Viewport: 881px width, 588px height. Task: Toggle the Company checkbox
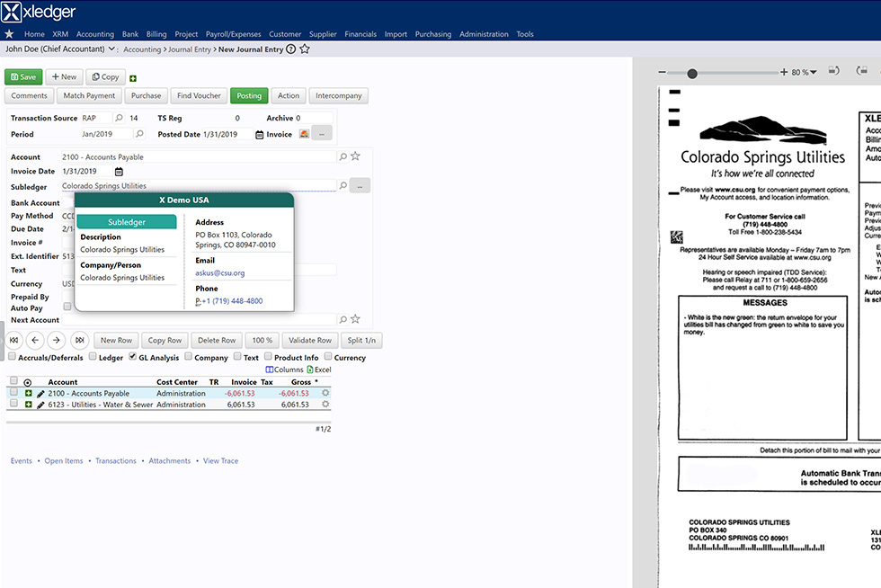point(188,356)
